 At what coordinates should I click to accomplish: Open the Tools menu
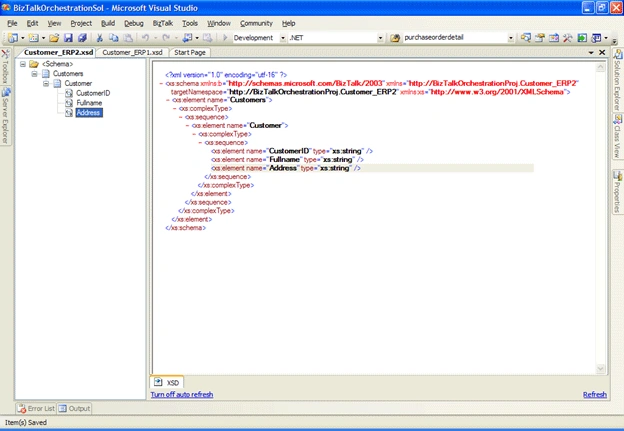click(x=190, y=23)
